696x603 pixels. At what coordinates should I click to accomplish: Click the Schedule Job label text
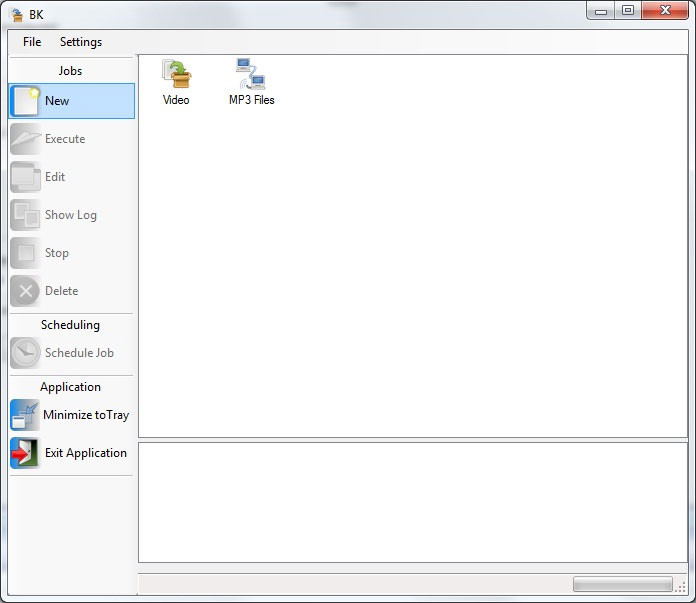(79, 353)
